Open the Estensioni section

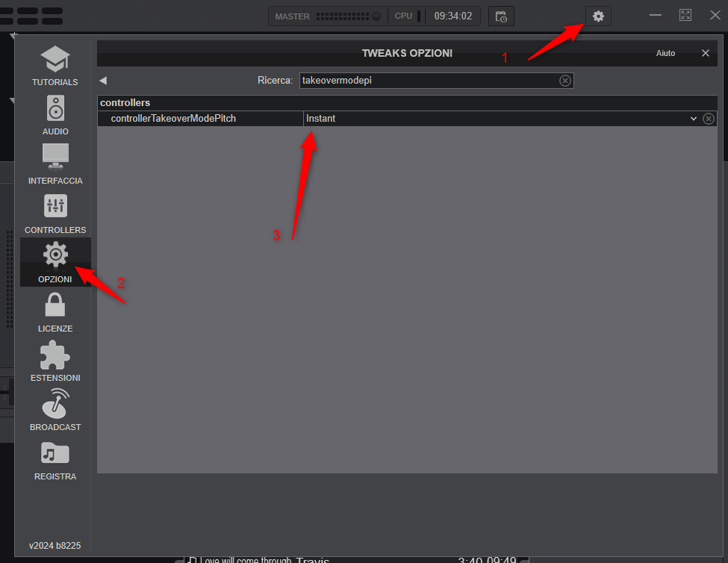(x=55, y=361)
